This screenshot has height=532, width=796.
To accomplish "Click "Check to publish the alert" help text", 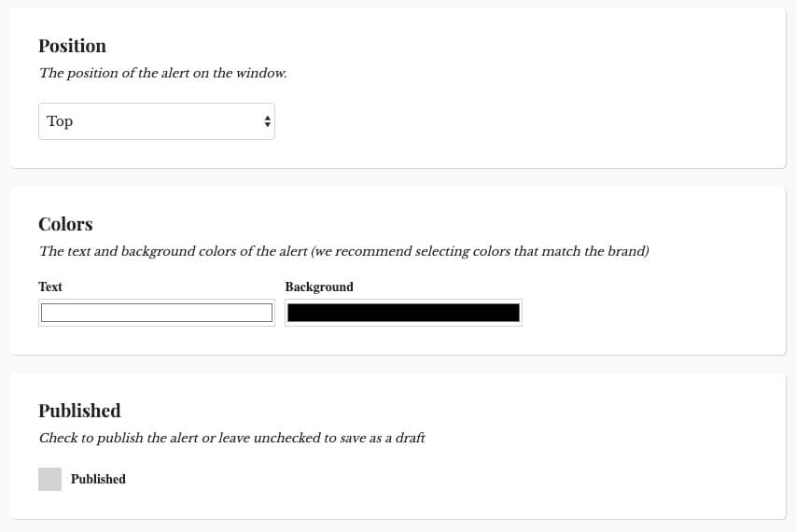I will pyautogui.click(x=232, y=438).
